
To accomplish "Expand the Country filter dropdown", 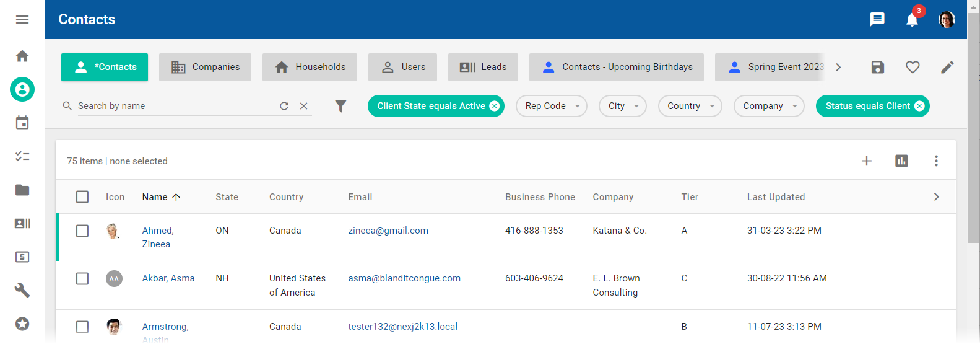I will tap(690, 106).
